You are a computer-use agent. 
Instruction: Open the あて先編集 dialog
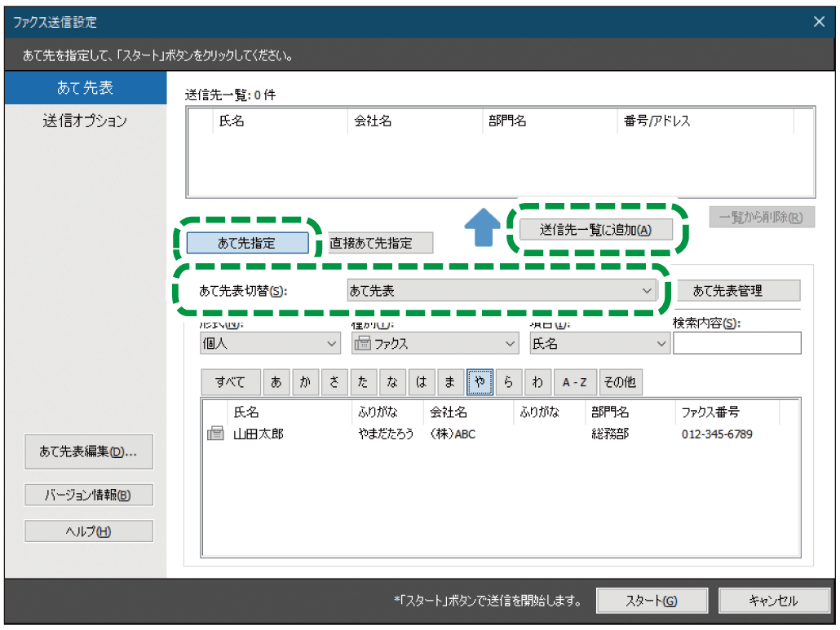(88, 452)
